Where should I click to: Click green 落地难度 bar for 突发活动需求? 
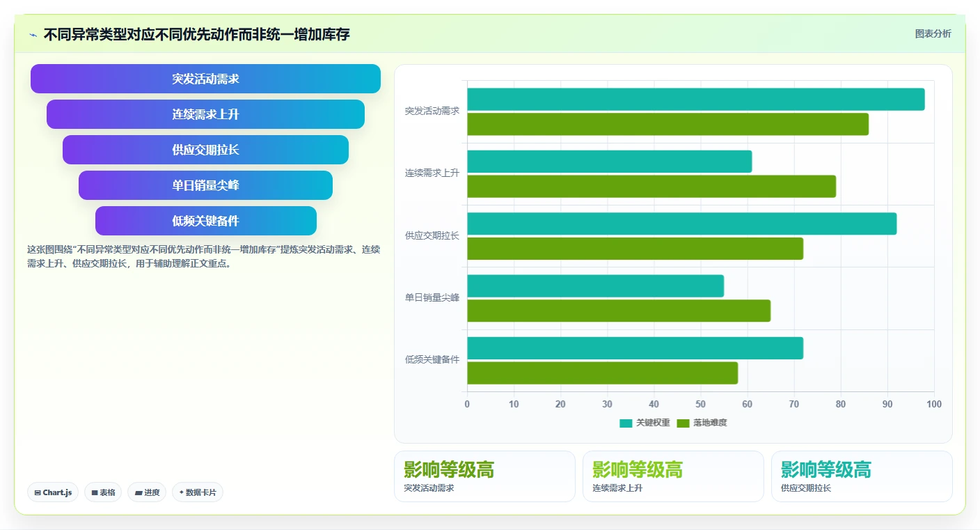(667, 124)
